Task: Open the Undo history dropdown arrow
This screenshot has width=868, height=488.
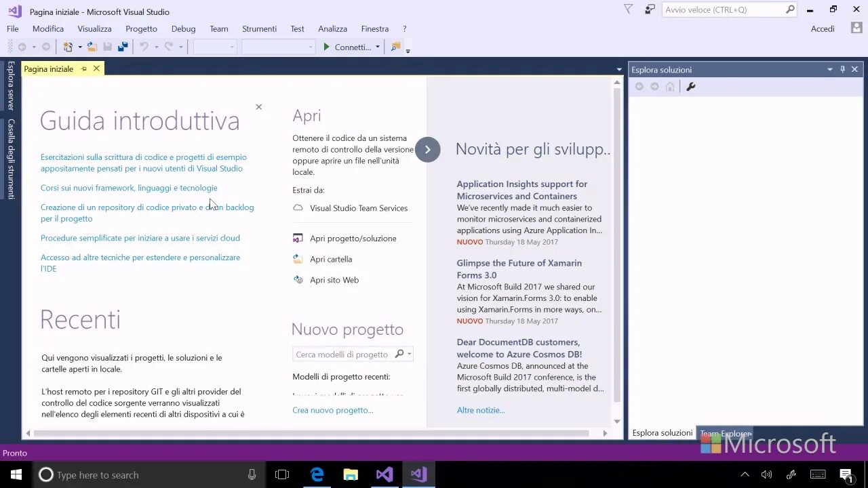Action: [155, 46]
